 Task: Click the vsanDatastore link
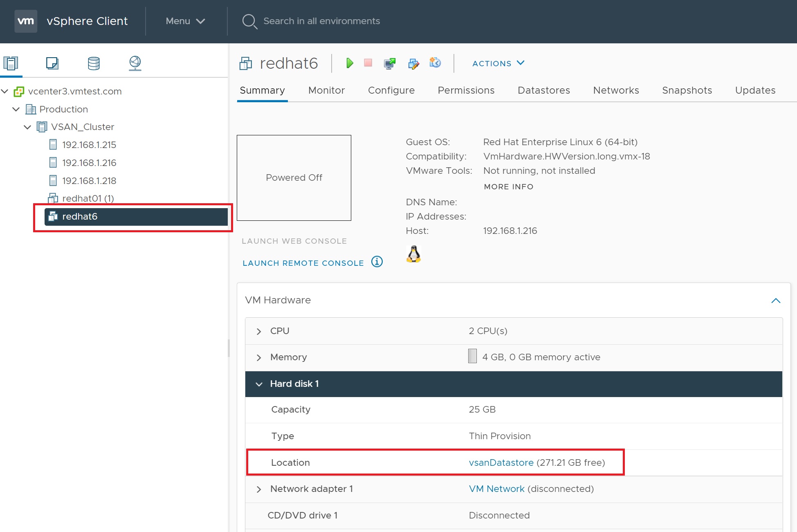point(501,462)
